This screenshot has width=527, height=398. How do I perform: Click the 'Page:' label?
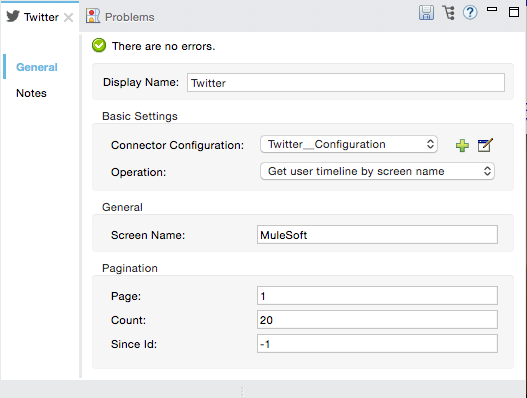click(x=126, y=296)
